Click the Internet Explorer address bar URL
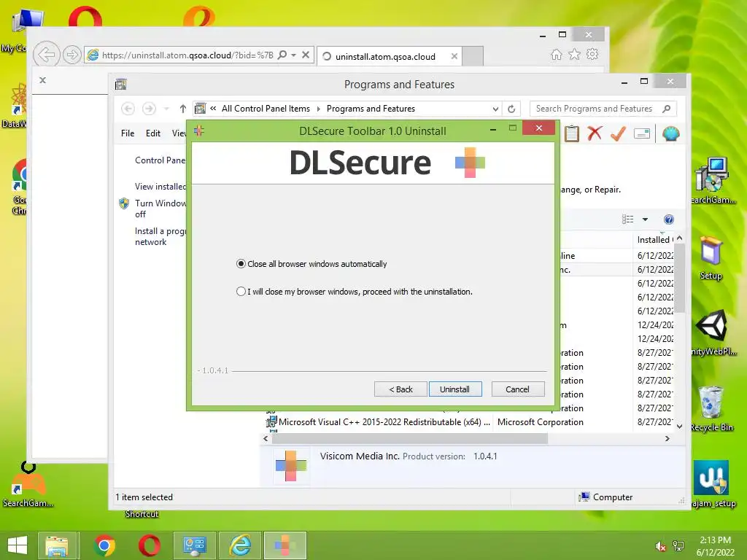Viewport: 747px width, 560px height. [x=187, y=55]
